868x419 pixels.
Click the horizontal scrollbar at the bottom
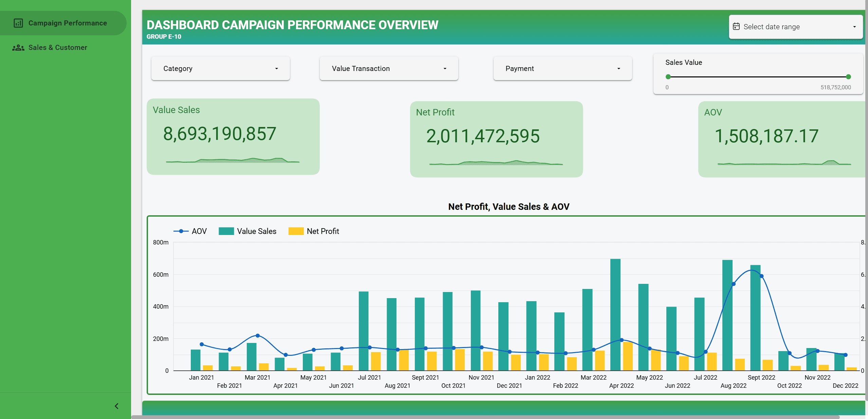(x=485, y=417)
